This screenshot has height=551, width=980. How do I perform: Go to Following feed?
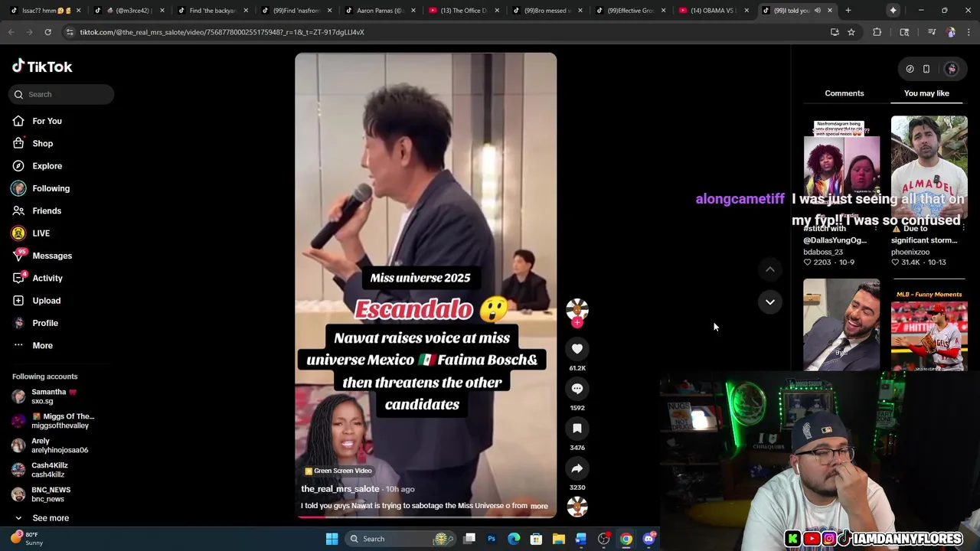tap(41, 188)
